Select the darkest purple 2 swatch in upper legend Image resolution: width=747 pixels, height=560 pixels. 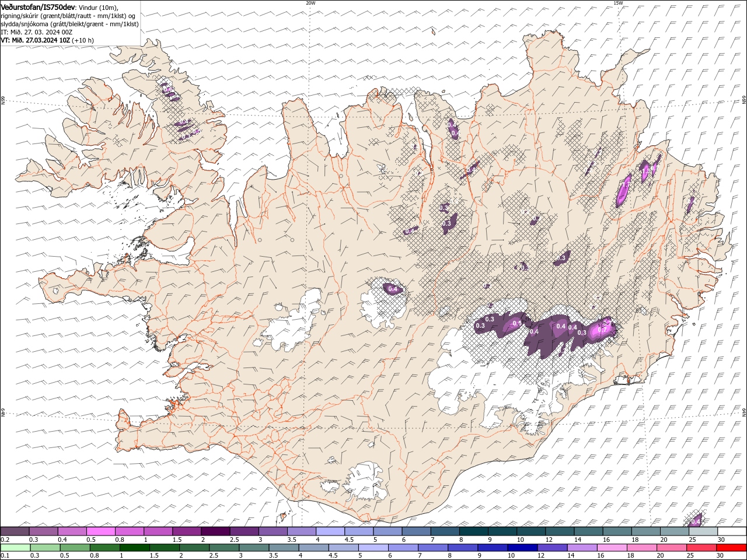pyautogui.click(x=215, y=531)
